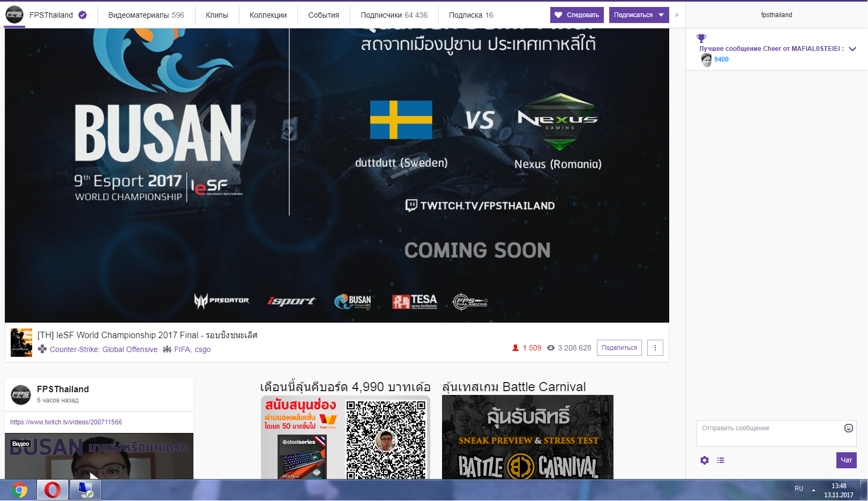Image resolution: width=868 pixels, height=501 pixels.
Task: Open the chat viewer list icon
Action: click(x=721, y=460)
